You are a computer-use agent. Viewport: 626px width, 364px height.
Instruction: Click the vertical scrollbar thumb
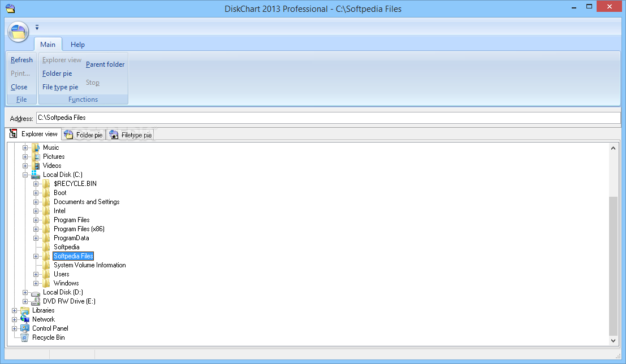613,266
